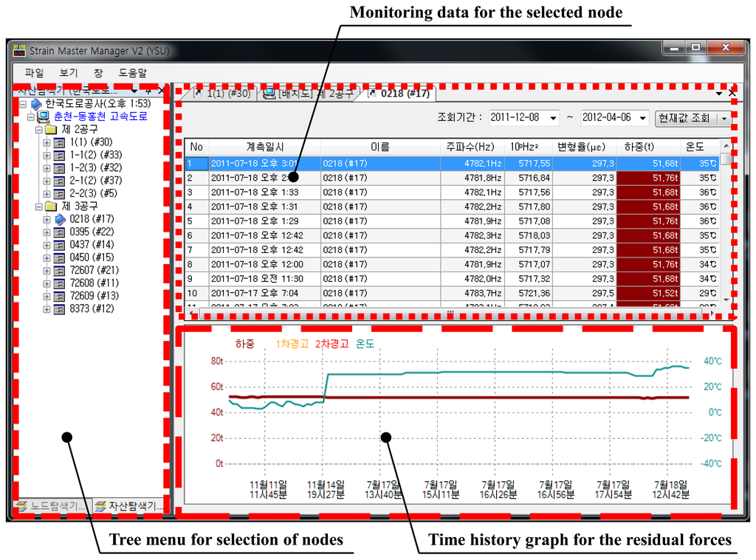
Task: Click the sensor icon for node 2-2(3) (#5)
Action: point(59,194)
